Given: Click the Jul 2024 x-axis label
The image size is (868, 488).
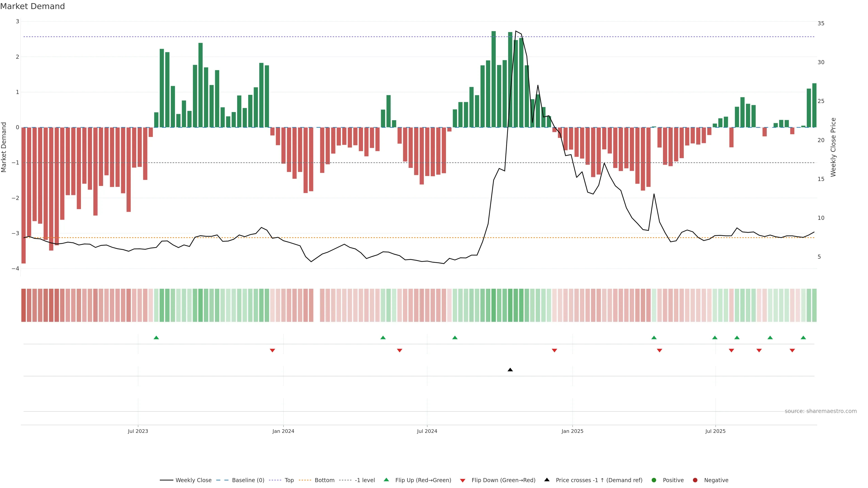Looking at the screenshot, I should [x=427, y=431].
